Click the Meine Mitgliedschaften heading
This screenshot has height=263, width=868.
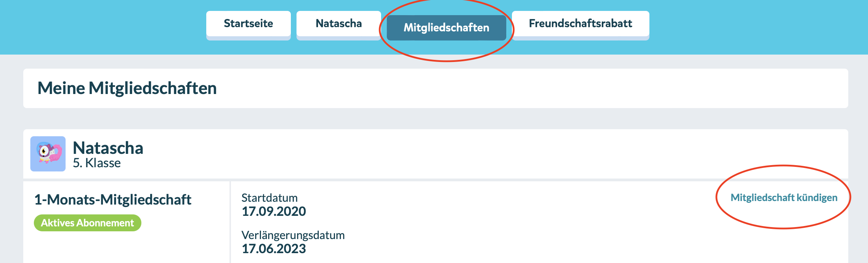[127, 88]
